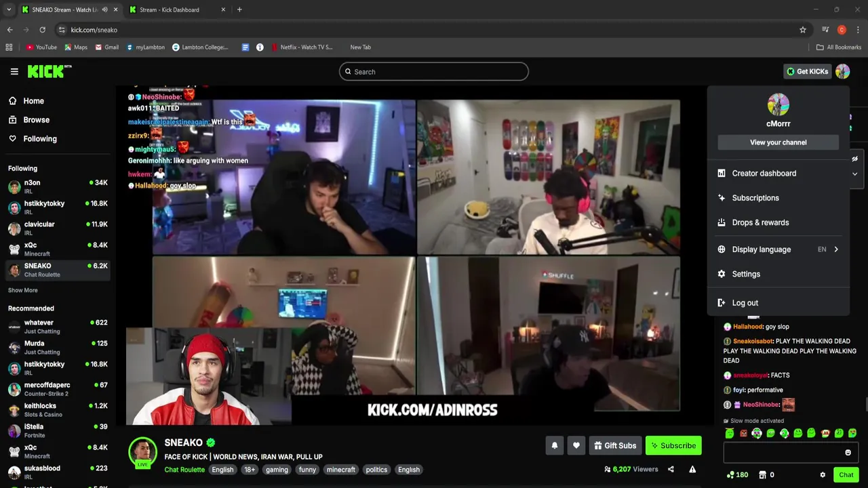Click SNEAKO's live avatar beside the title
The width and height of the screenshot is (868, 488).
point(142,452)
